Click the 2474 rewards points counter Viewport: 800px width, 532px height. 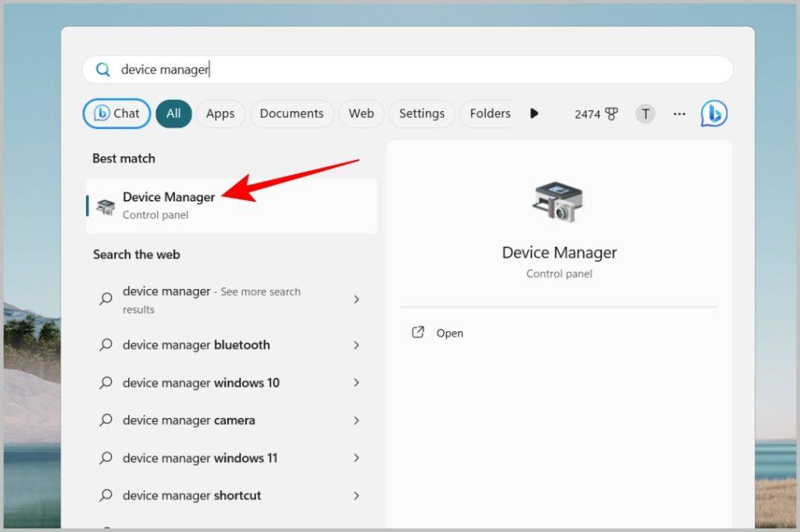tap(587, 114)
